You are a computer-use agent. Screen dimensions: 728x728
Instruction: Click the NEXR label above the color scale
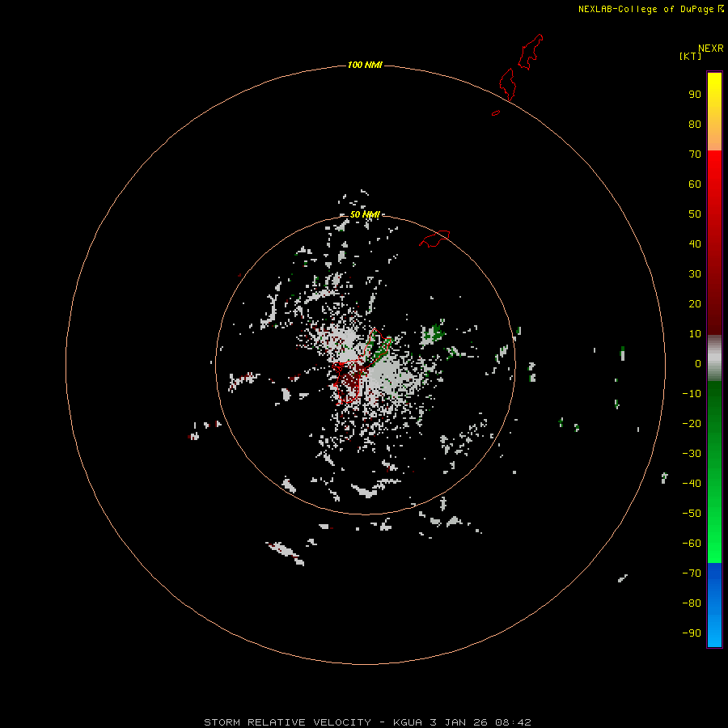coord(711,49)
